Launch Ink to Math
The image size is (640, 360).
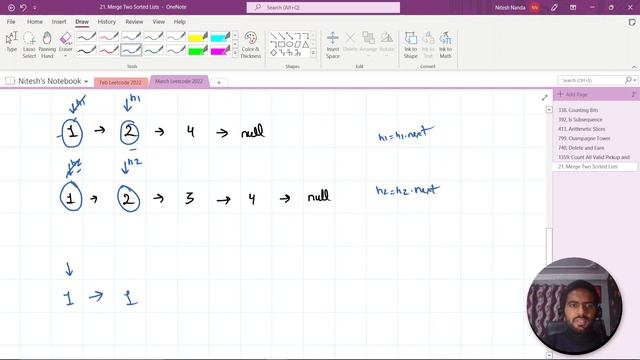[445, 44]
